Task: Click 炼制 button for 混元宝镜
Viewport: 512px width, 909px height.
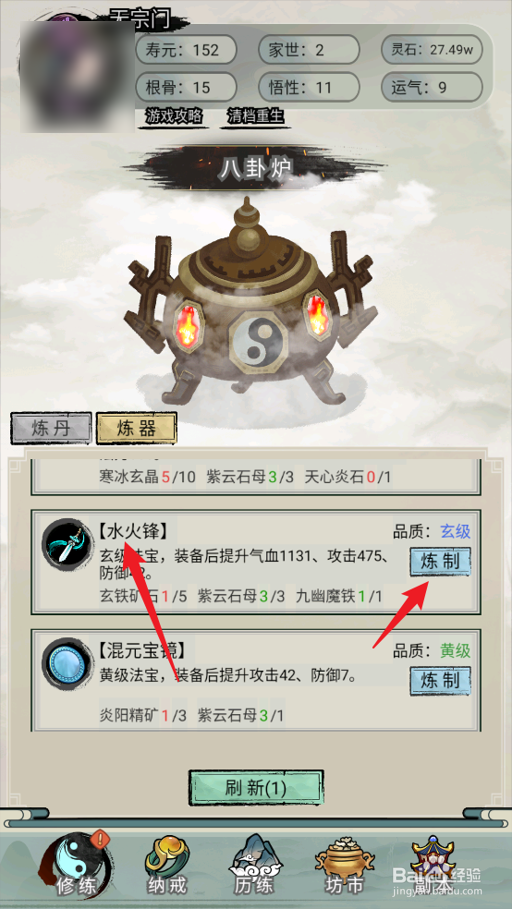Action: 440,681
